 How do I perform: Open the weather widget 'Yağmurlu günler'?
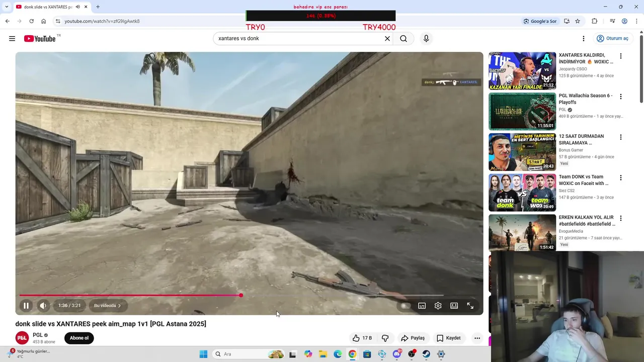pyautogui.click(x=30, y=353)
